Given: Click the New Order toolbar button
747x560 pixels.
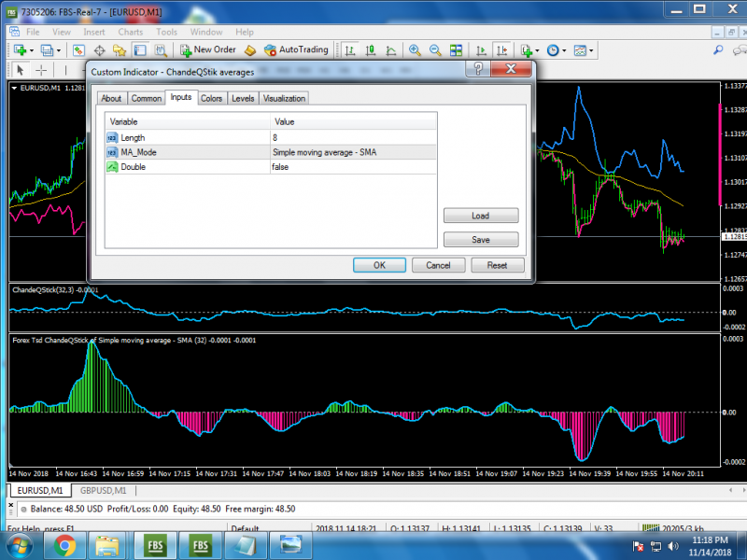Looking at the screenshot, I should tap(207, 49).
